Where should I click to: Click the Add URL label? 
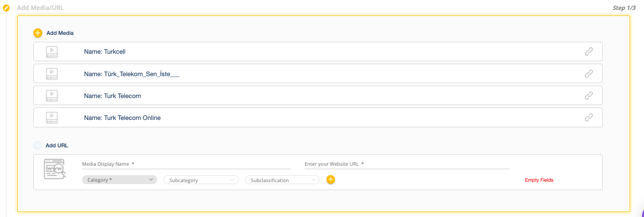tap(57, 145)
